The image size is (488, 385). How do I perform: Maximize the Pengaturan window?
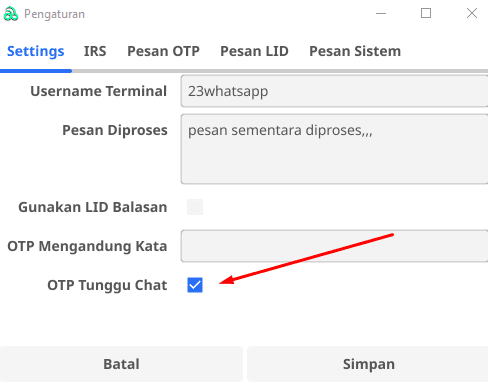426,14
